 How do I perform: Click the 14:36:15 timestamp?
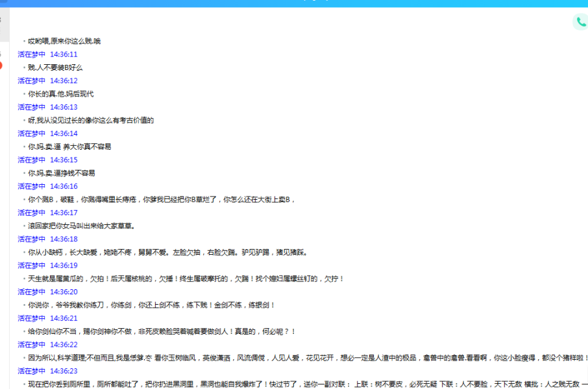[64, 160]
